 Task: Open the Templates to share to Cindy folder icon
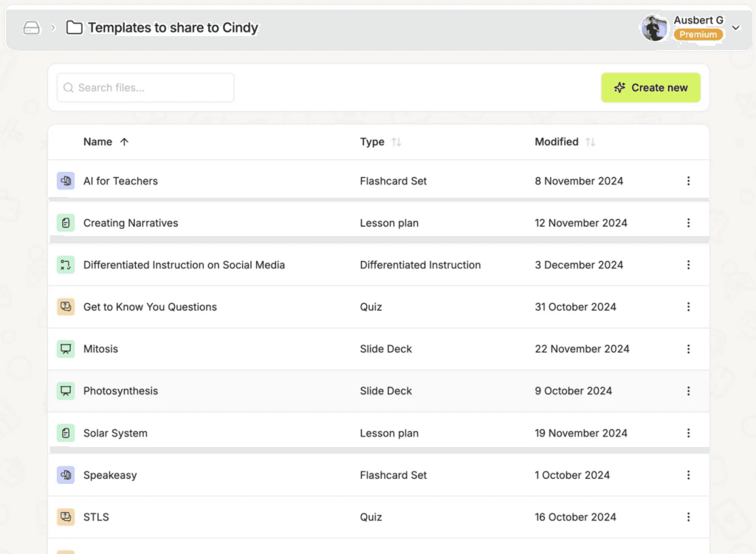[x=74, y=27]
